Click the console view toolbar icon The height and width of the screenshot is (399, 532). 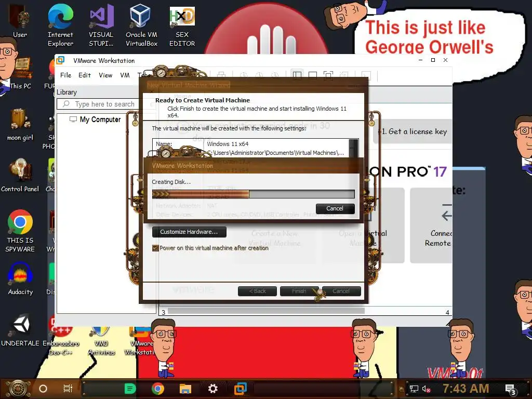366,75
